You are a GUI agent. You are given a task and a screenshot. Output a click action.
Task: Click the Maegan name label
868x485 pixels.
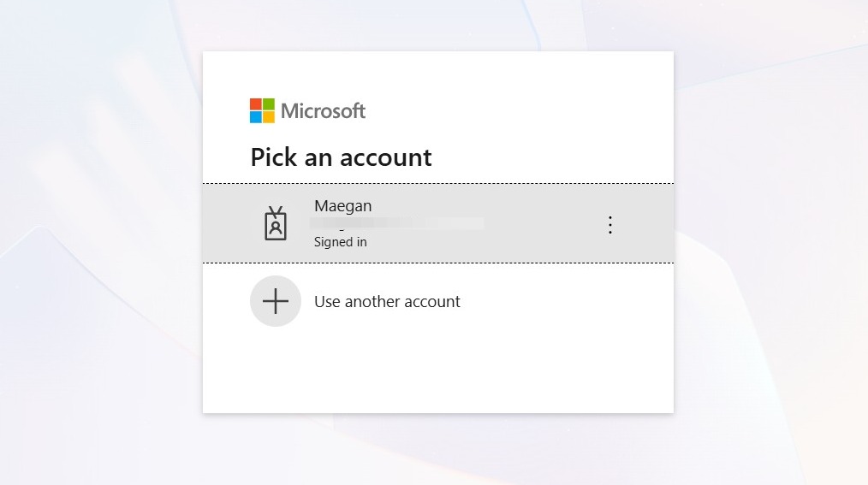342,206
